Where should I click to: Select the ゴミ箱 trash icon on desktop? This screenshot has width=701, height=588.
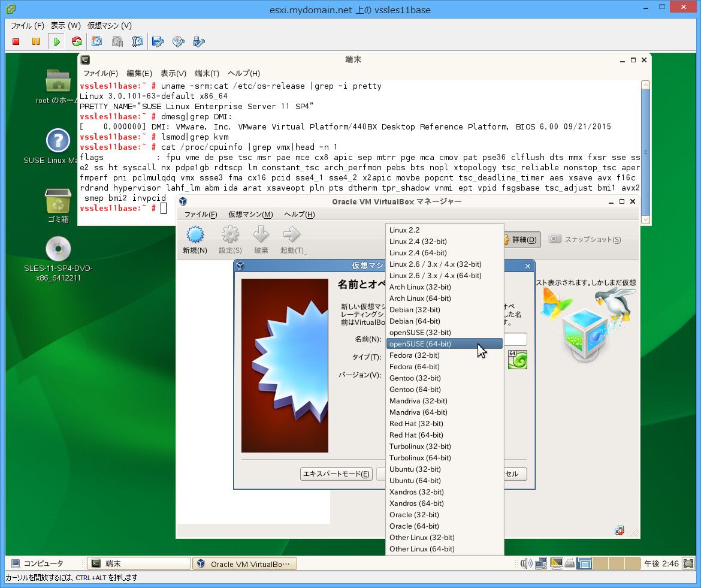pyautogui.click(x=58, y=200)
